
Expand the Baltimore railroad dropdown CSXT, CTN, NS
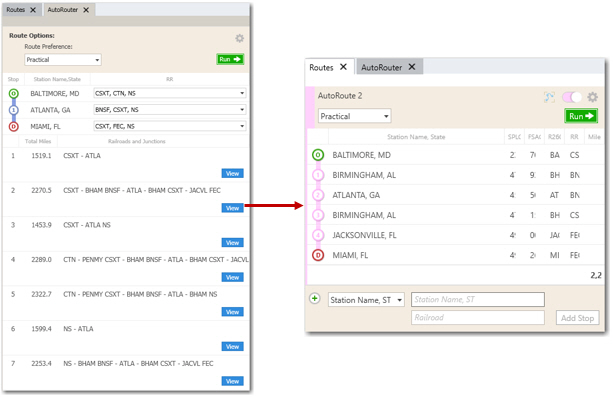[170, 93]
